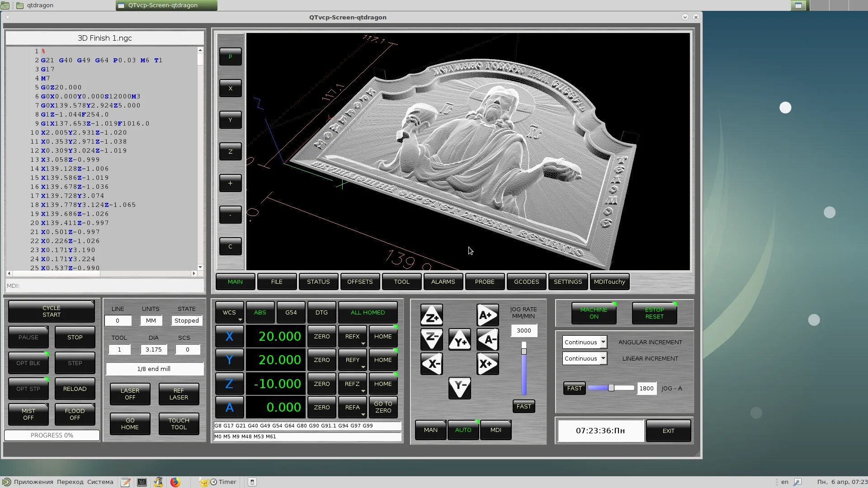Click CYCLE START
This screenshot has height=488, width=868.
[x=52, y=312]
